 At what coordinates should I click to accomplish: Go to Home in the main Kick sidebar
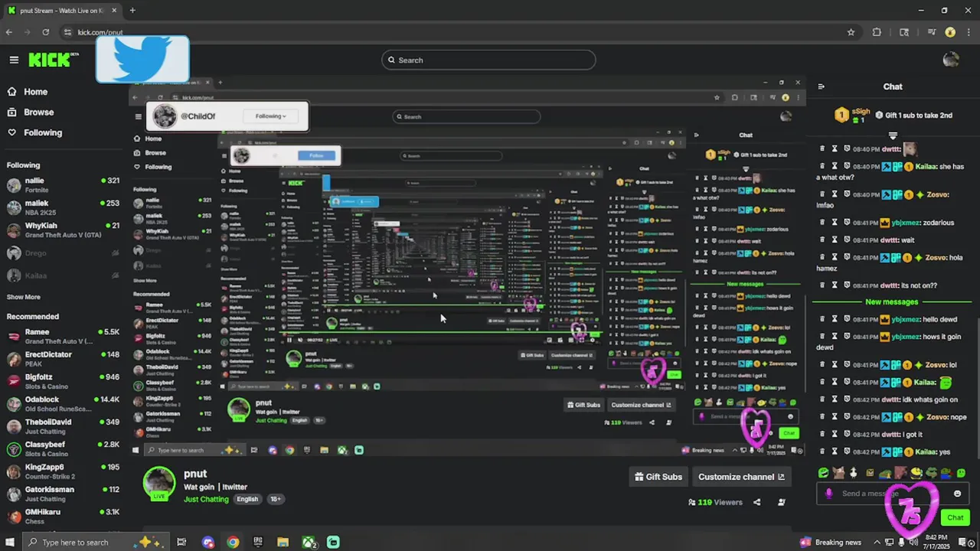[28, 92]
